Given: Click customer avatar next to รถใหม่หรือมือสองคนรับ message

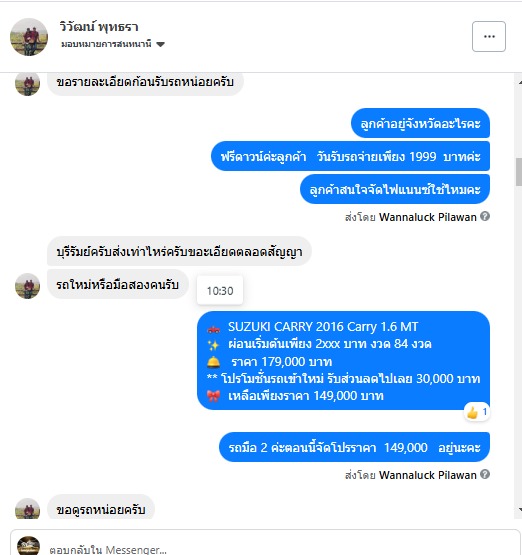Looking at the screenshot, I should [x=27, y=286].
